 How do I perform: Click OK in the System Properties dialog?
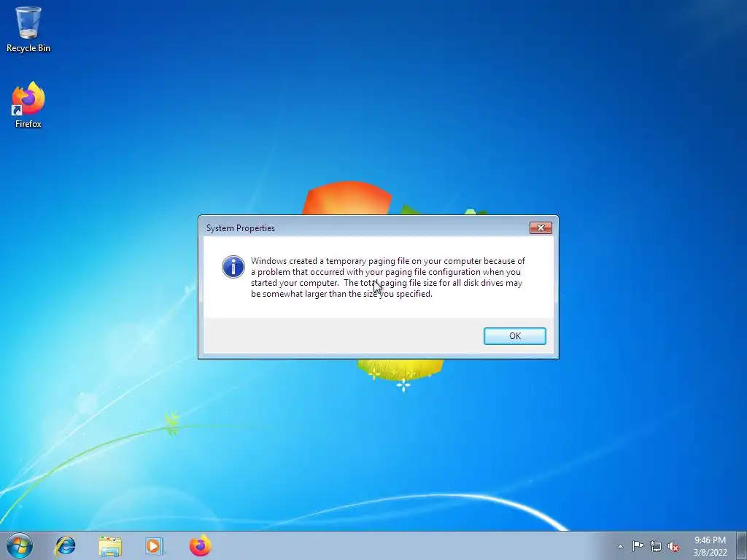514,335
